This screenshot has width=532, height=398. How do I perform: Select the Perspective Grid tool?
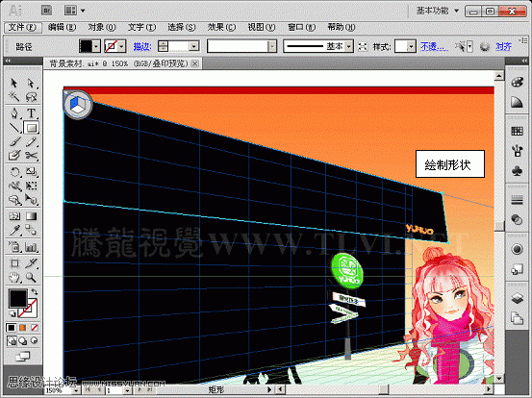31,200
